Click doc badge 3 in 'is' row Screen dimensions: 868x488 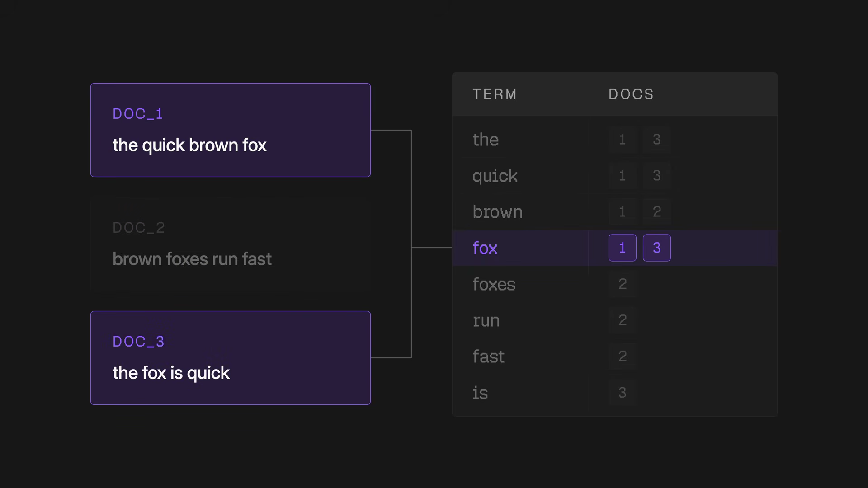click(x=623, y=392)
